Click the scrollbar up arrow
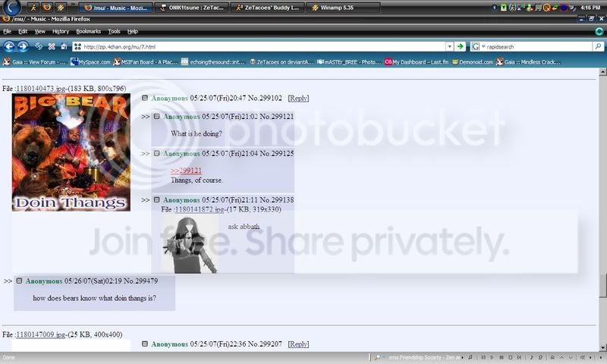This screenshot has height=364, width=607. (602, 72)
